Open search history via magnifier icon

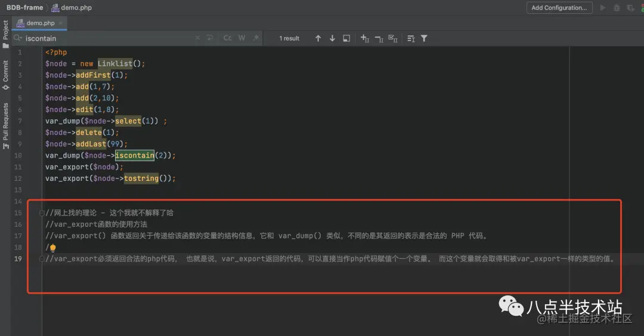[x=18, y=38]
